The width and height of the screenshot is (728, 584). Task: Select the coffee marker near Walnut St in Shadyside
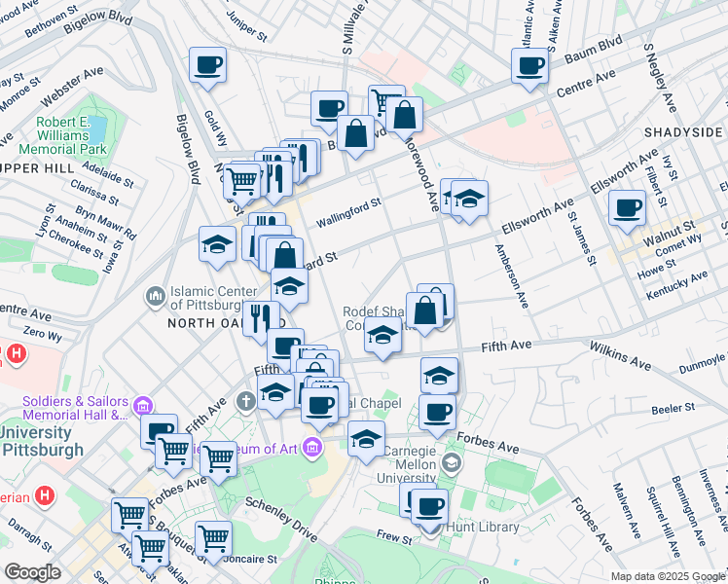(x=627, y=209)
